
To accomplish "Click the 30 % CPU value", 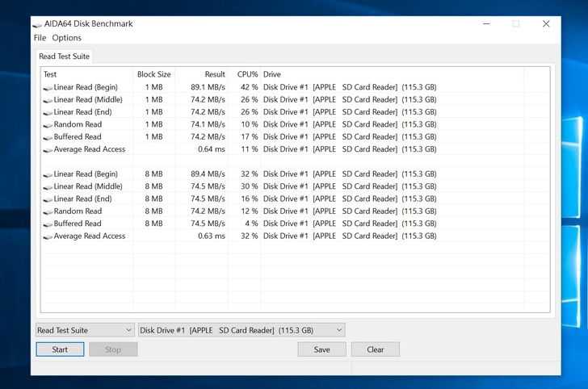I will point(250,186).
